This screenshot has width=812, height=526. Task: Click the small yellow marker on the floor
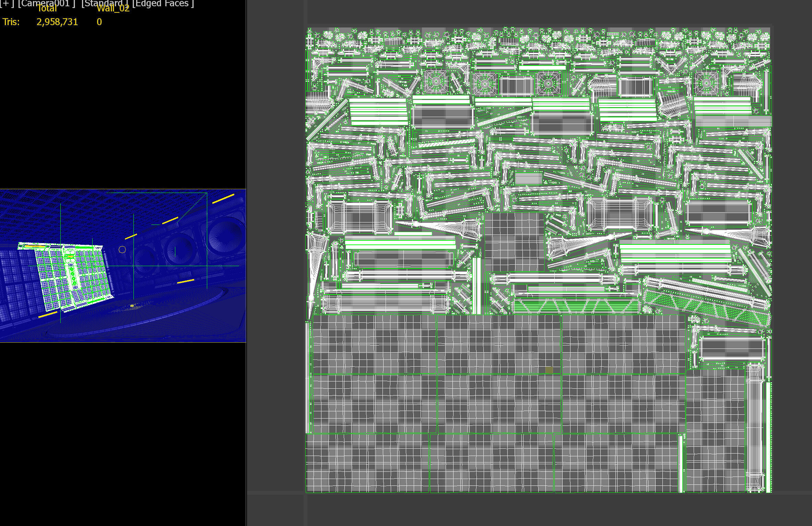132,305
